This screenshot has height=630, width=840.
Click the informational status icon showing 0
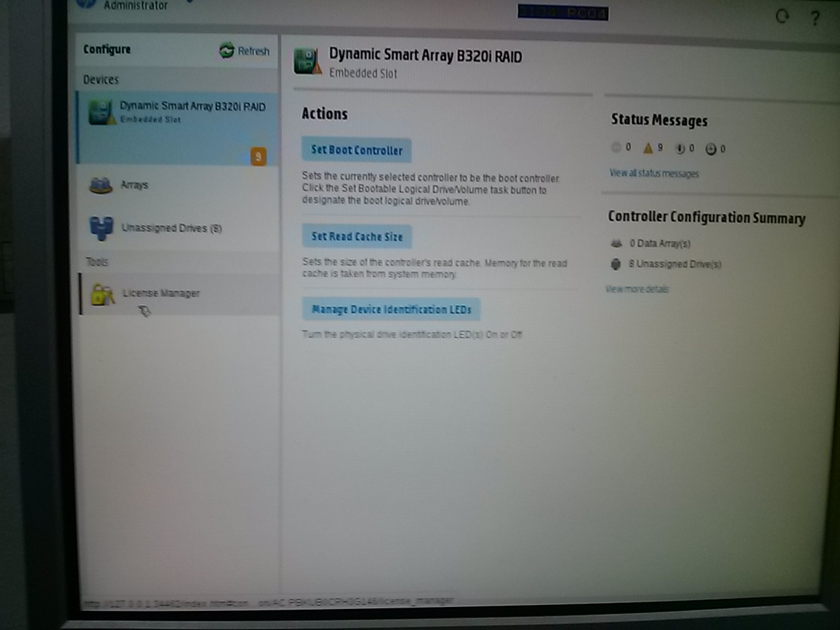pyautogui.click(x=680, y=149)
